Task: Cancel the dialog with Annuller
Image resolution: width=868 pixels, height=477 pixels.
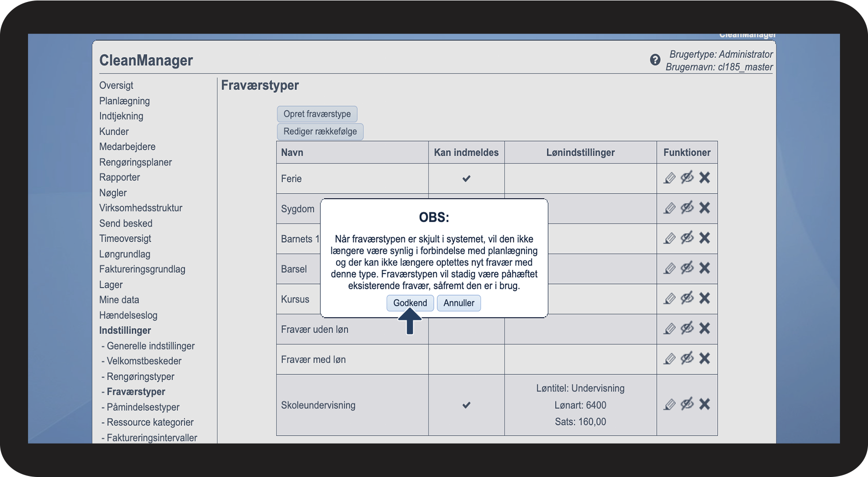Action: click(x=459, y=303)
